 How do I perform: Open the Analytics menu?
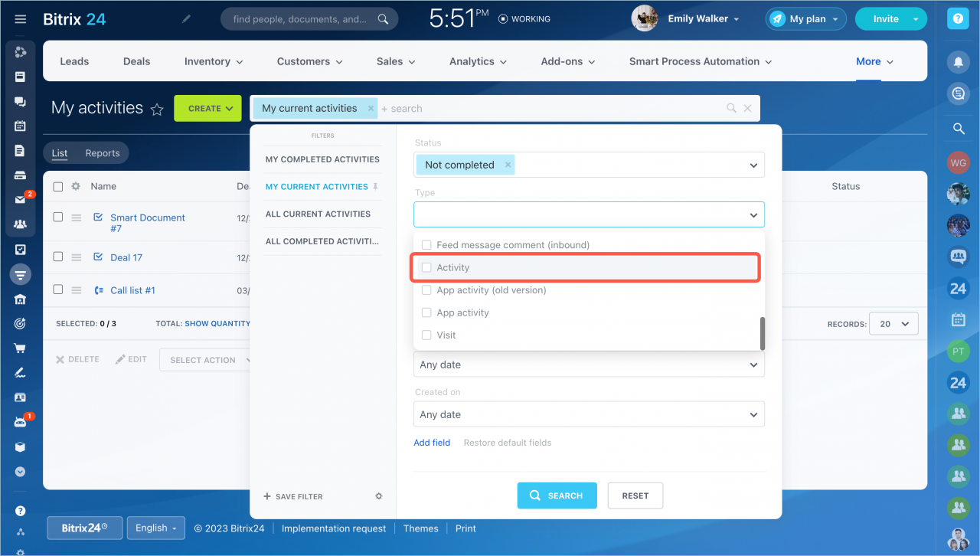coord(478,61)
